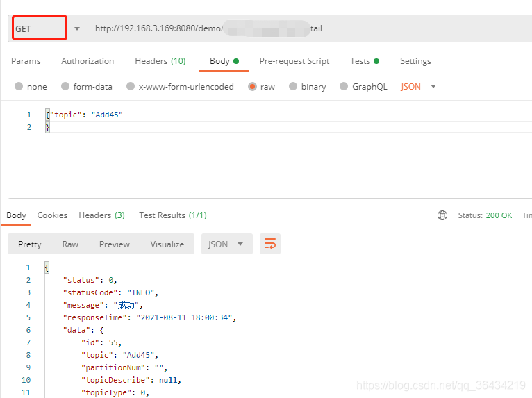Choose form-data body type

click(x=87, y=87)
